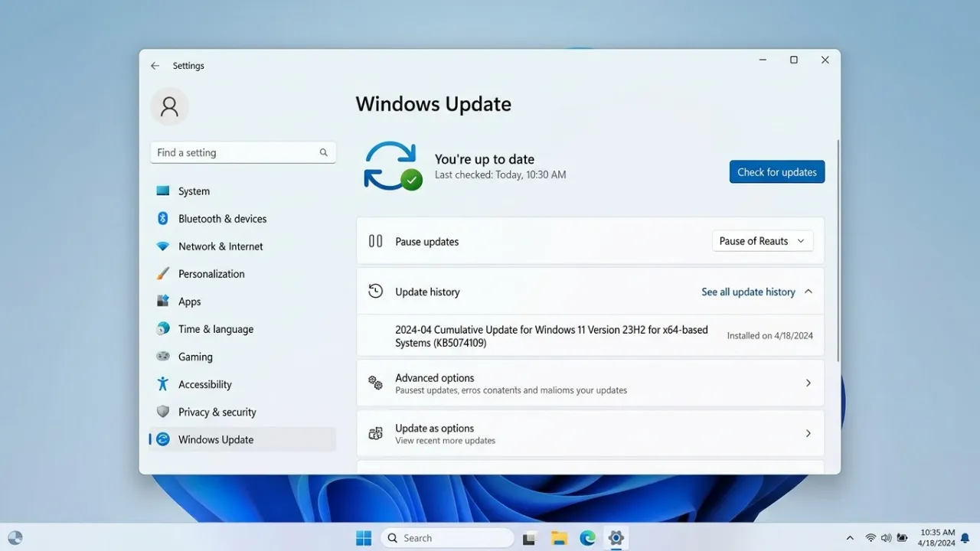Show hidden icons in system tray

tap(850, 538)
